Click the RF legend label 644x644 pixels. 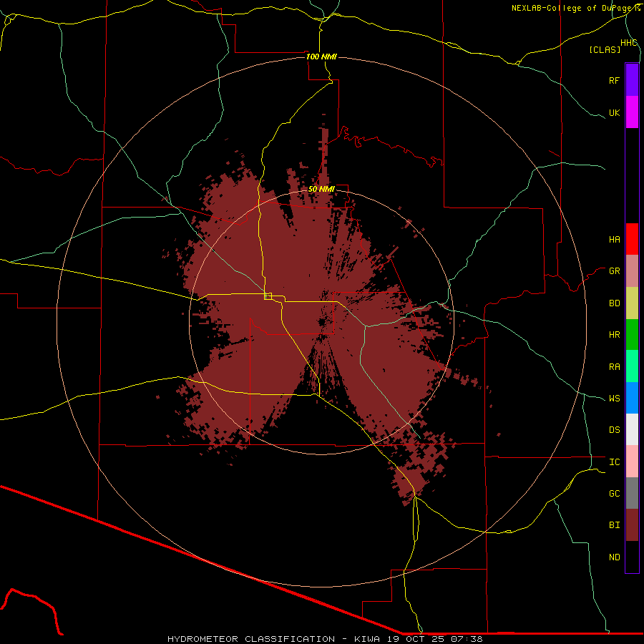click(614, 80)
